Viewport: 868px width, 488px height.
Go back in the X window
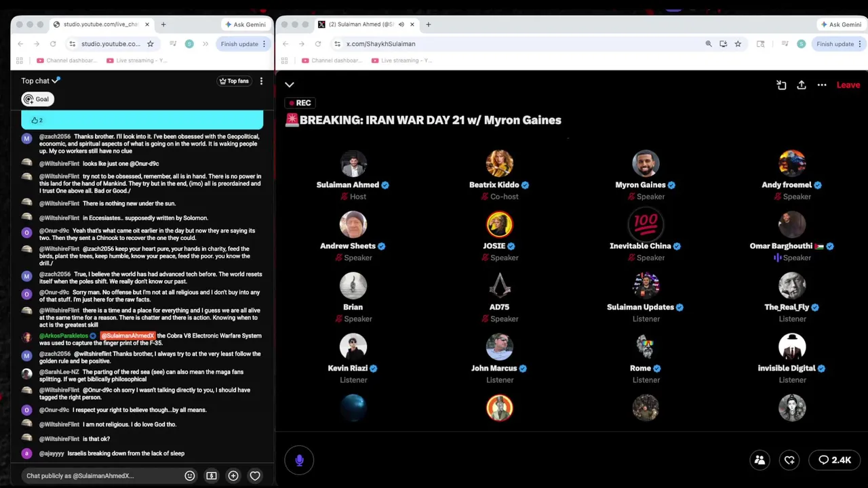pos(285,44)
